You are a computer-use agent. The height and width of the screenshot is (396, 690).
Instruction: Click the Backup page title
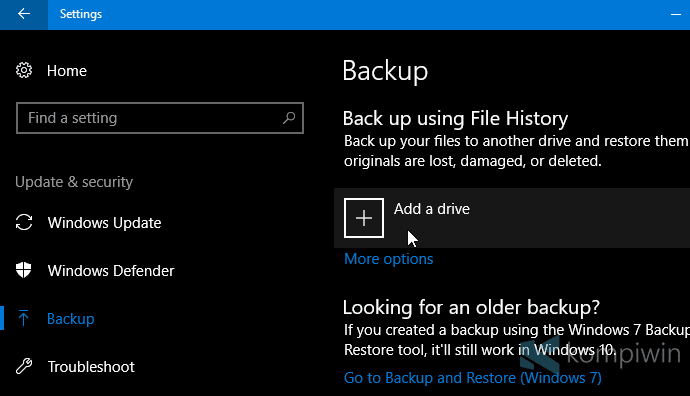click(385, 71)
